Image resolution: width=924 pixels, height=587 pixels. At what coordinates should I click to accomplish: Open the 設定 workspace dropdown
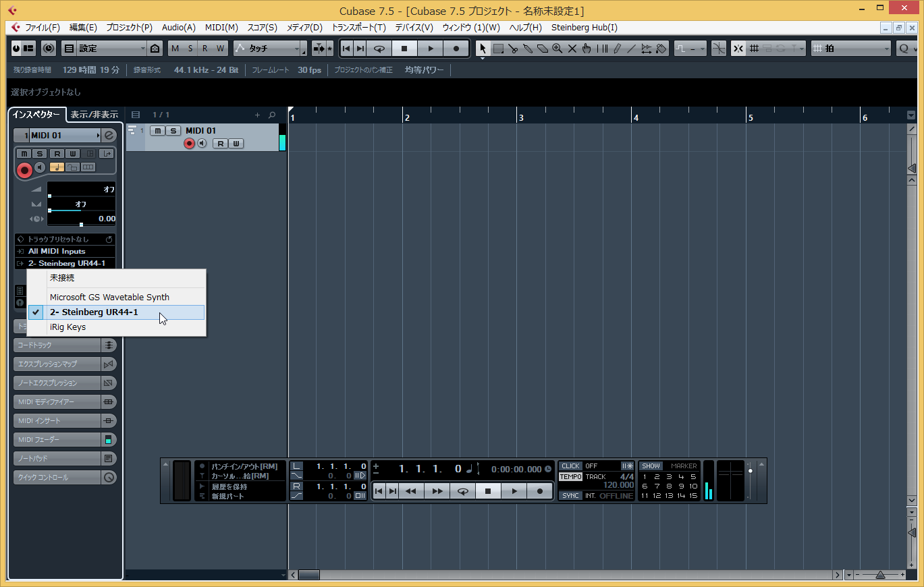[105, 49]
